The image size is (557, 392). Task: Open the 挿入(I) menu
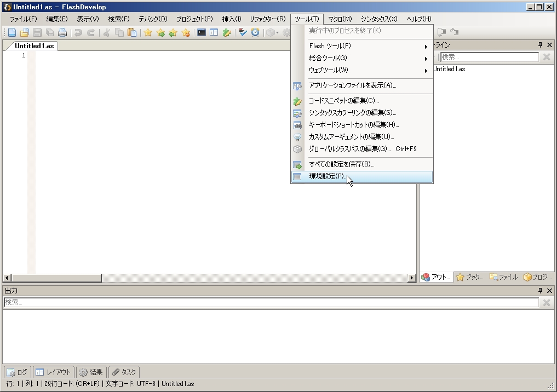pyautogui.click(x=231, y=19)
